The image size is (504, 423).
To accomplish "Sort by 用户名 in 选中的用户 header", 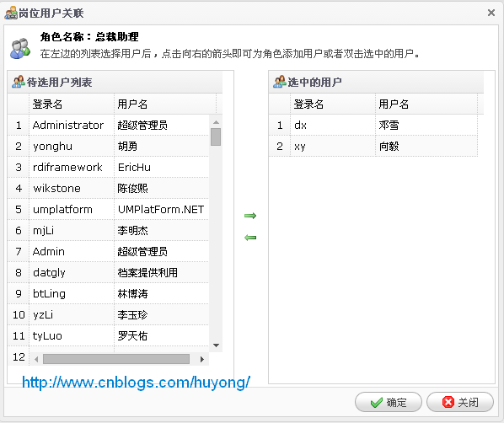I will (x=426, y=104).
